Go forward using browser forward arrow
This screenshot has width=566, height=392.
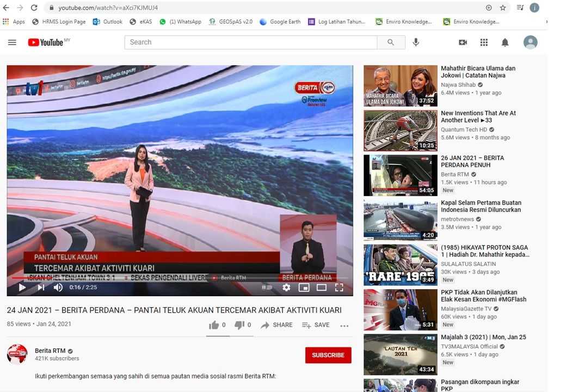20,8
